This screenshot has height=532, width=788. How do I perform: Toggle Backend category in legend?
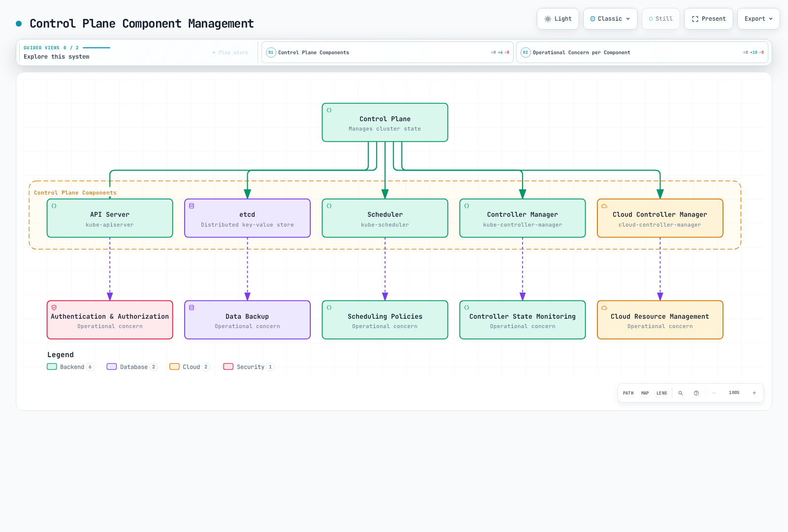coord(70,367)
